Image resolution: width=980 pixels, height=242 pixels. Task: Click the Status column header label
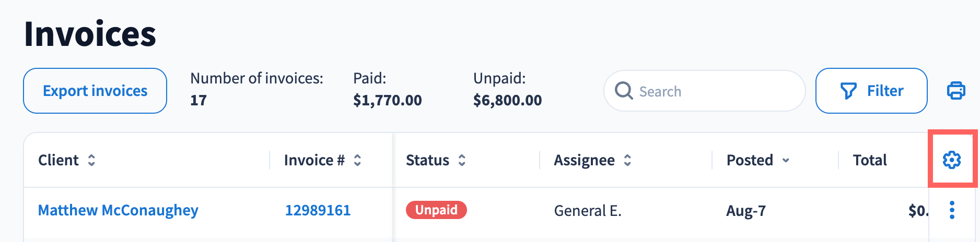pyautogui.click(x=427, y=160)
